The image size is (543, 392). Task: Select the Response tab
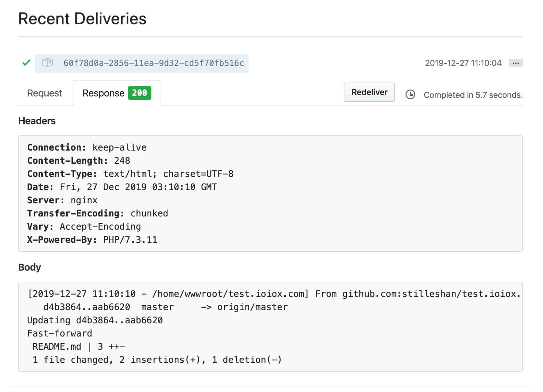[103, 93]
